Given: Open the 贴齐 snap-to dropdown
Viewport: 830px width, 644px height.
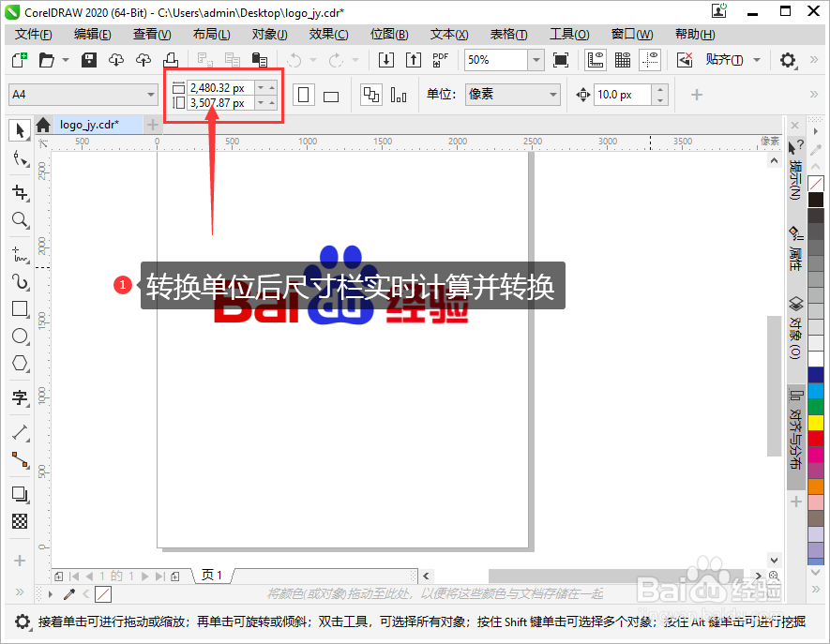Looking at the screenshot, I should pyautogui.click(x=757, y=60).
